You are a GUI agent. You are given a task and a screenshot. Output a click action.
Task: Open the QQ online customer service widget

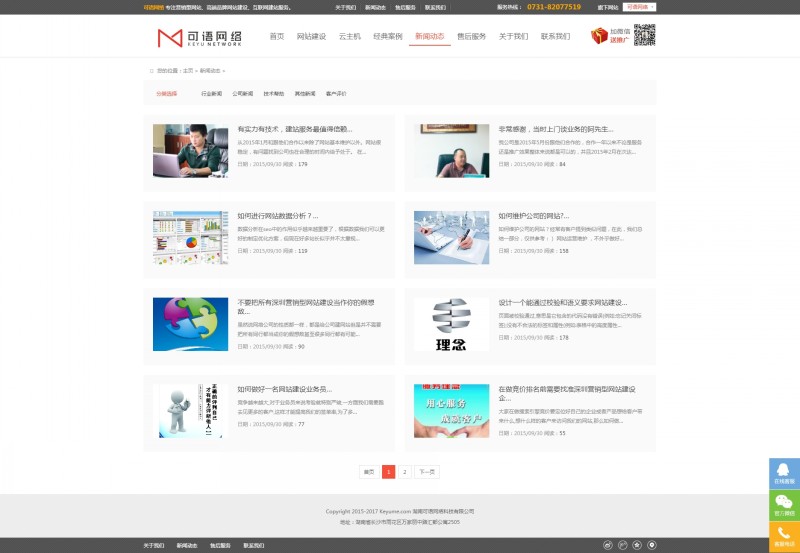pos(784,473)
